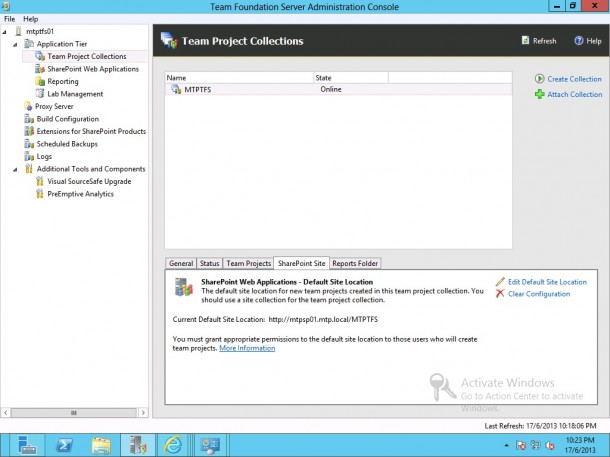
Task: Click the Reporting tree icon
Action: [x=40, y=81]
